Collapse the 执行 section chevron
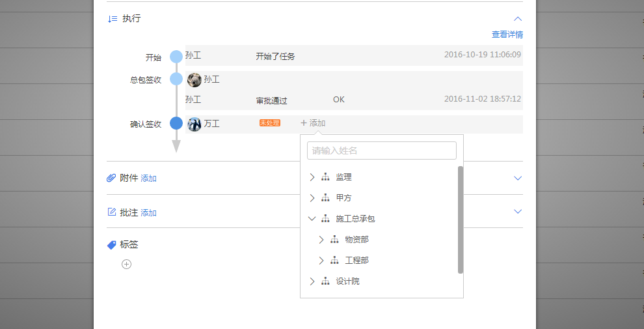This screenshot has height=329, width=644. 518,19
